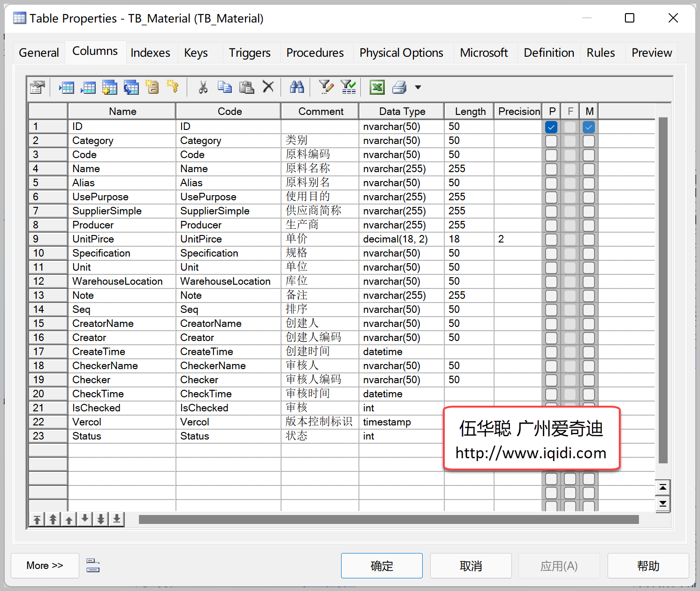700x591 pixels.
Task: Uncheck the M checkbox on the ID row
Action: 589,127
